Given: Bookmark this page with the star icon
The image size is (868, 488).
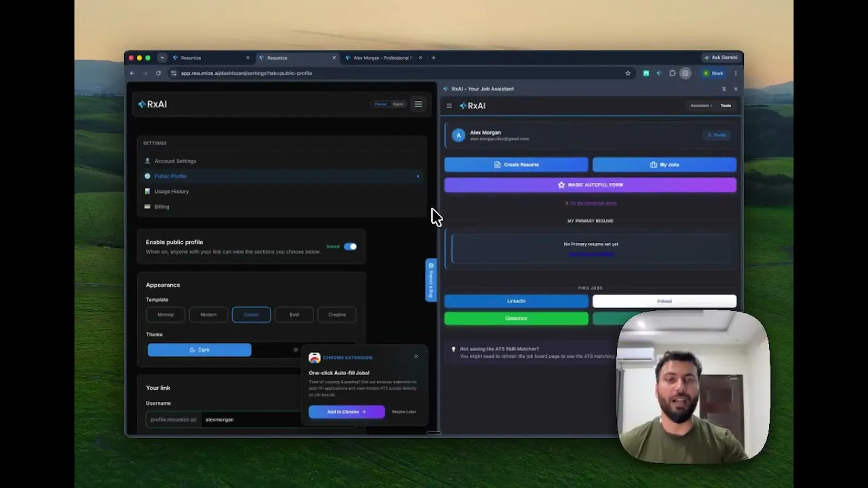Looking at the screenshot, I should [628, 73].
